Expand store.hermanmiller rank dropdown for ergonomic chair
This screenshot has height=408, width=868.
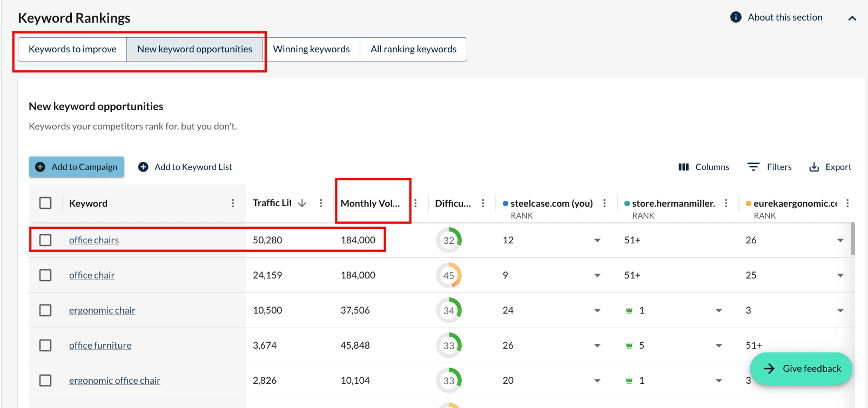tap(719, 311)
